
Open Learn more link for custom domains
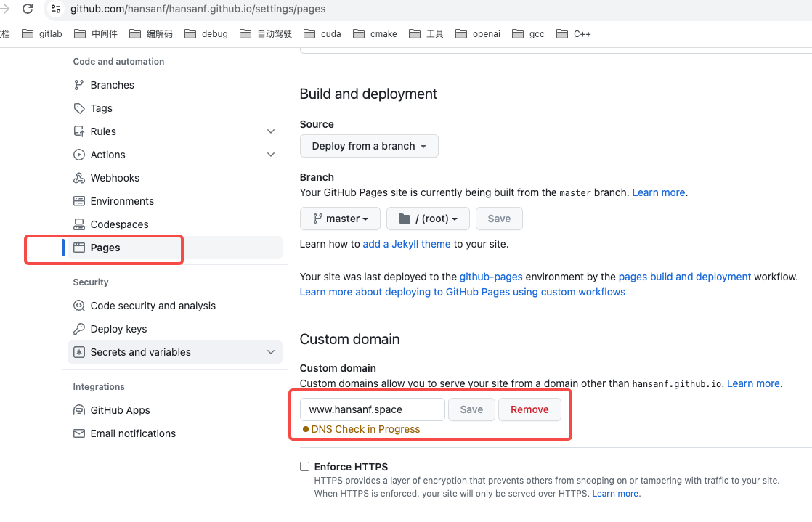pyautogui.click(x=753, y=384)
